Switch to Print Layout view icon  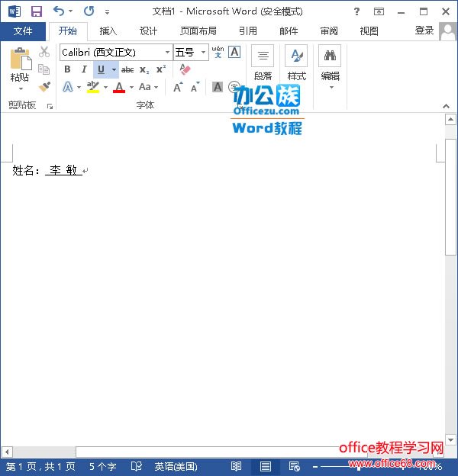click(266, 466)
